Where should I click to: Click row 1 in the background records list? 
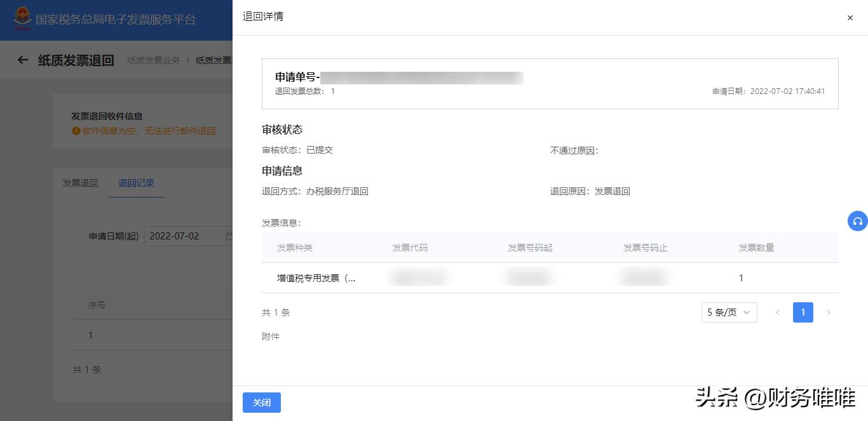click(90, 335)
